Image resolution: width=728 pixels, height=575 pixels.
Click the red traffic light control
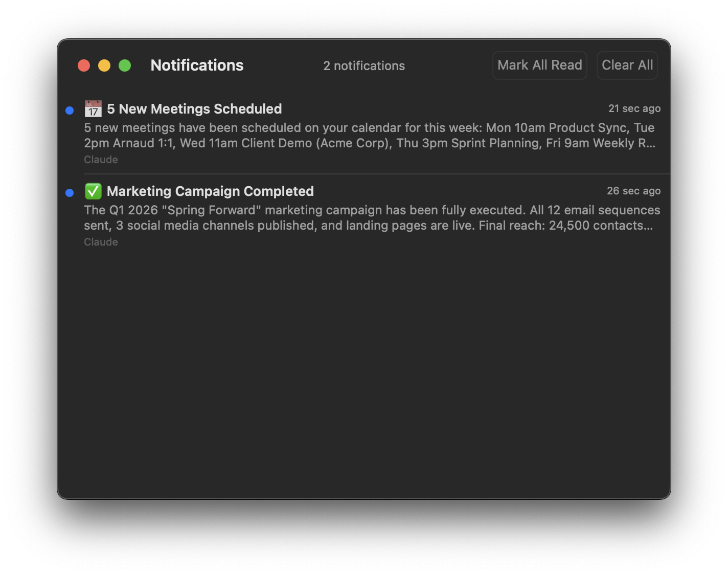[x=84, y=65]
